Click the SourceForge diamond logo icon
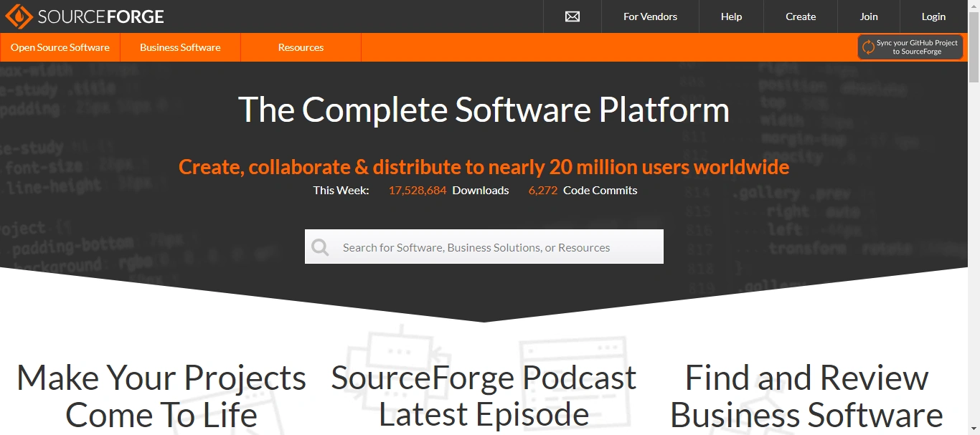The width and height of the screenshot is (980, 435). click(x=19, y=16)
